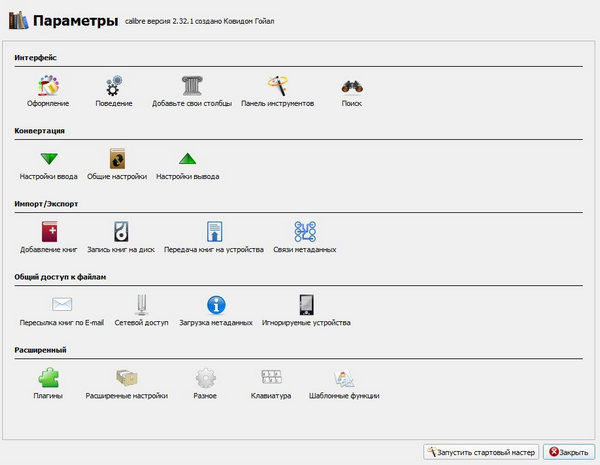Open Панель инструментов settings
This screenshot has height=465, width=600.
point(278,87)
